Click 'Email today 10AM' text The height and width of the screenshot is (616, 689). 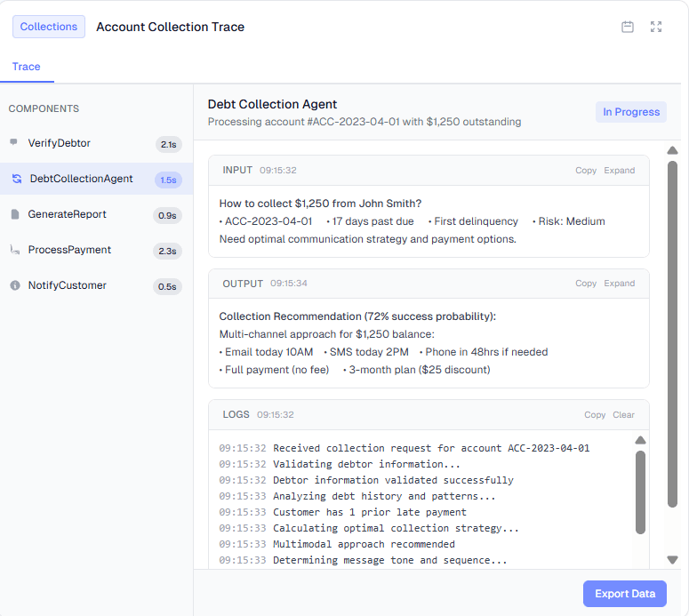coord(268,352)
